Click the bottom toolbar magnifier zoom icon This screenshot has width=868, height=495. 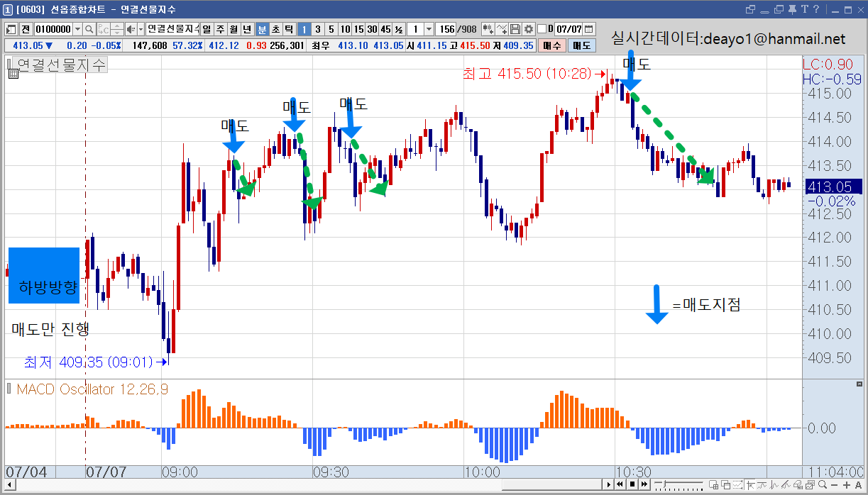pyautogui.click(x=821, y=484)
